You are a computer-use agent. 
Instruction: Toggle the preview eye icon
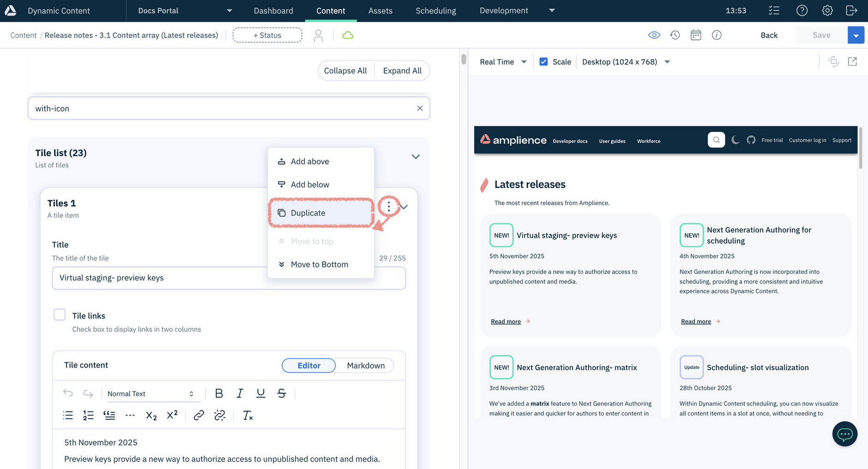click(654, 35)
